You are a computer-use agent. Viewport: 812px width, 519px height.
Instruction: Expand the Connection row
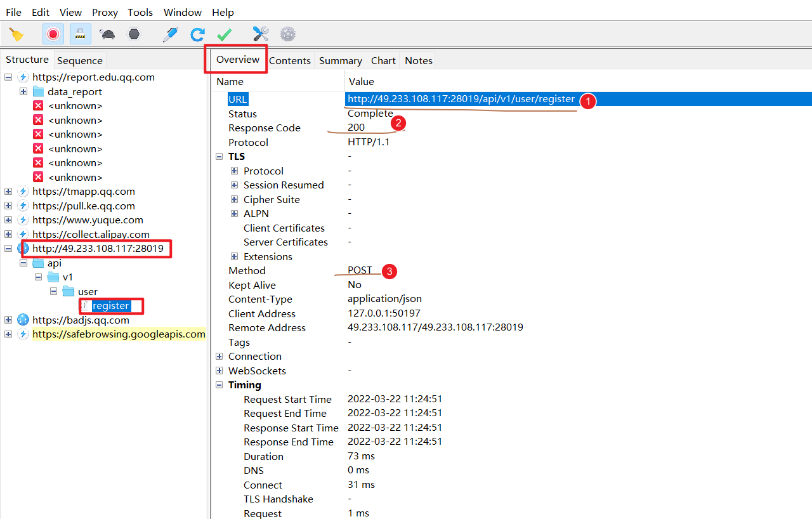coord(219,357)
